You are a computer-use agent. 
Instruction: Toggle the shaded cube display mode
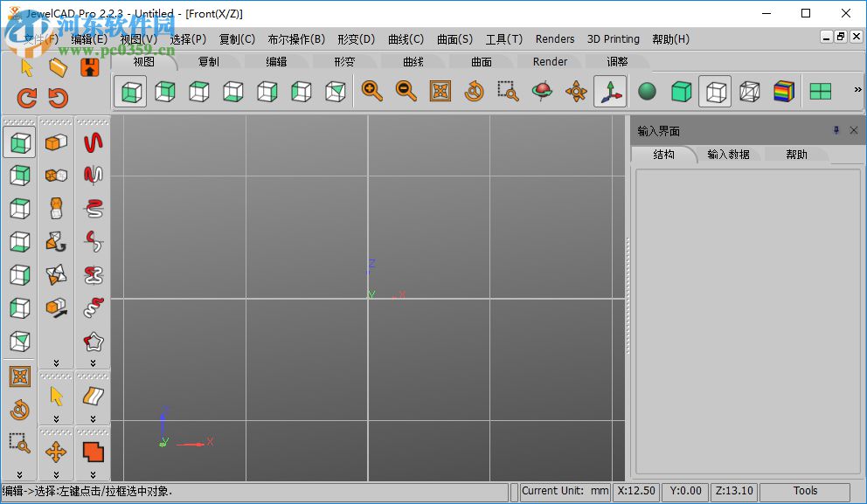pyautogui.click(x=681, y=91)
